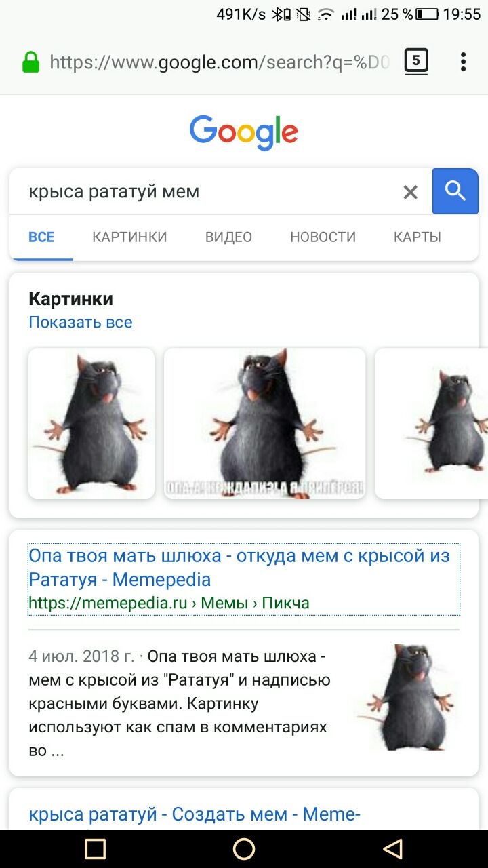Tap Android back triangle button
Screen dimensions: 488x868
point(392,848)
